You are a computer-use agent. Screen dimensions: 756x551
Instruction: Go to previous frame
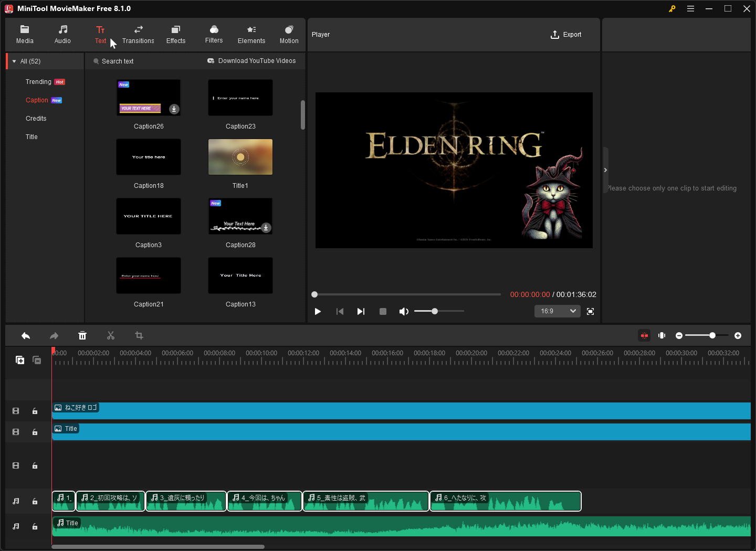pos(340,311)
